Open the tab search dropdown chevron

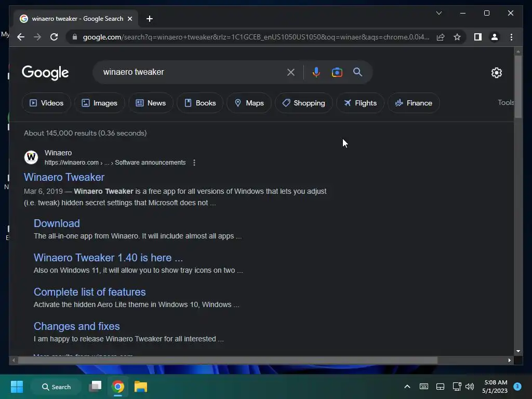[438, 13]
